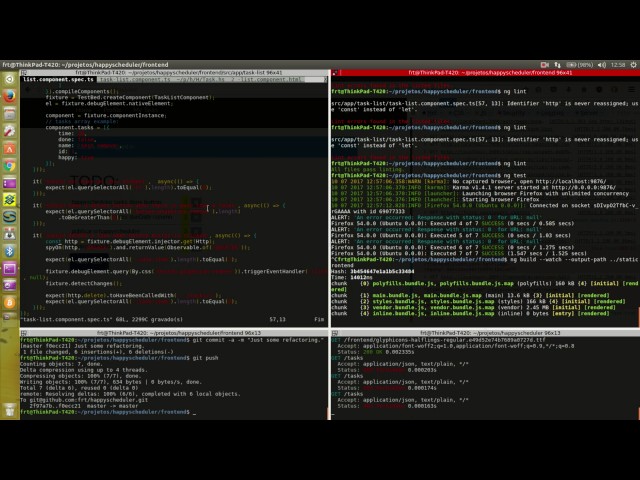This screenshot has width=640, height=480.
Task: Open the purple screenshot app launcher icon
Action: pyautogui.click(x=9, y=286)
